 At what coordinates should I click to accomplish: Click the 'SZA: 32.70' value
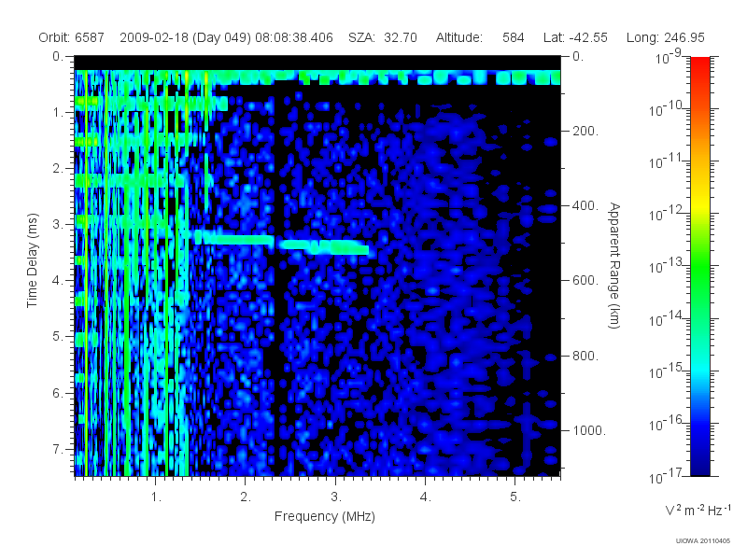click(x=383, y=37)
